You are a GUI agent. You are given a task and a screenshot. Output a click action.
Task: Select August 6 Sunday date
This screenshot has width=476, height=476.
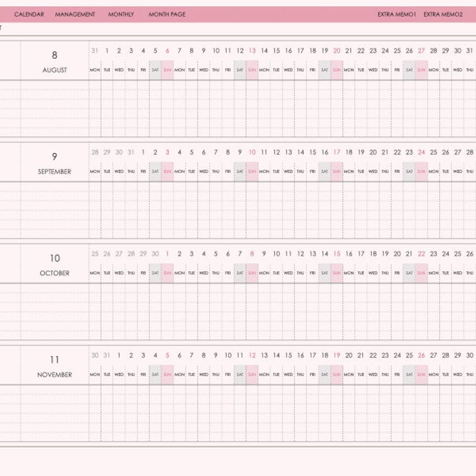(167, 51)
